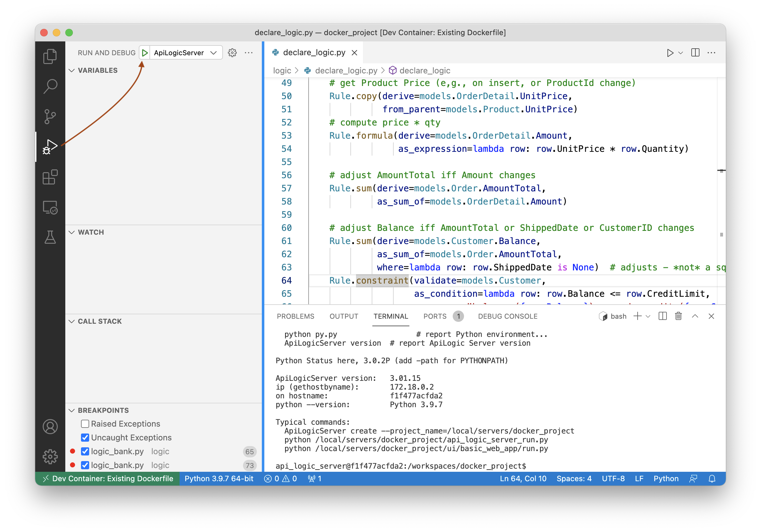Viewport: 761px width, 532px height.
Task: Click the Run and Debug icon in sidebar
Action: click(x=50, y=146)
